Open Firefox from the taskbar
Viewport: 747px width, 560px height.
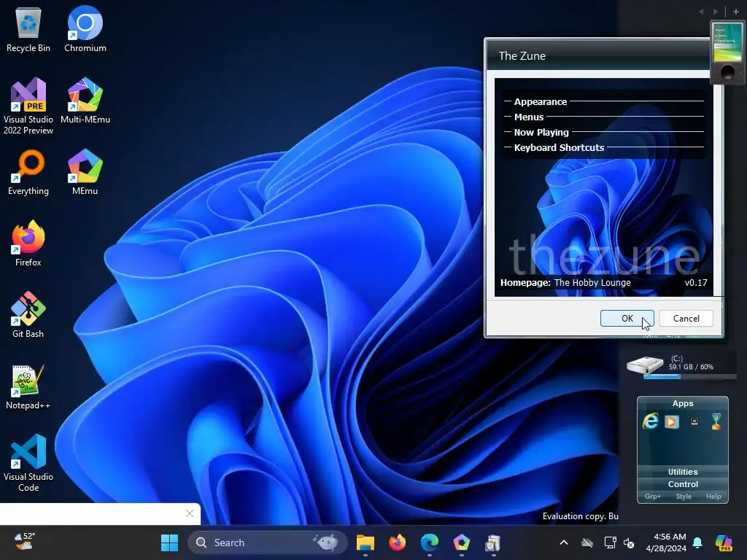tap(398, 542)
